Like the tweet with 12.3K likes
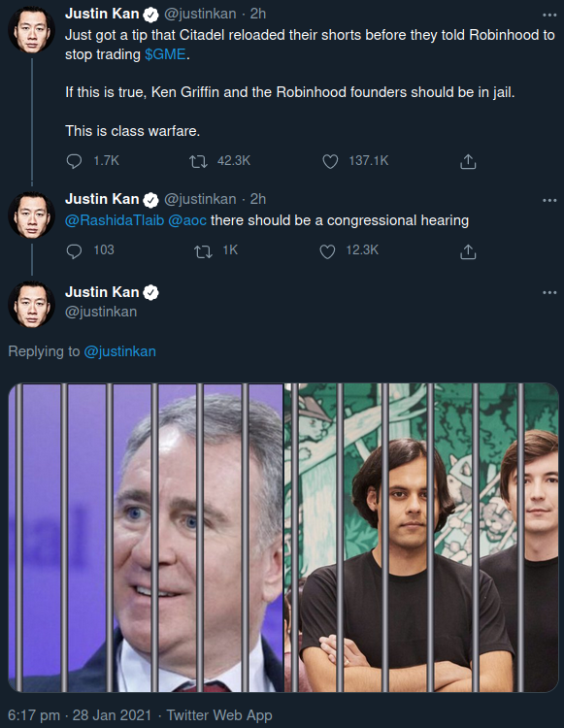 click(x=327, y=251)
